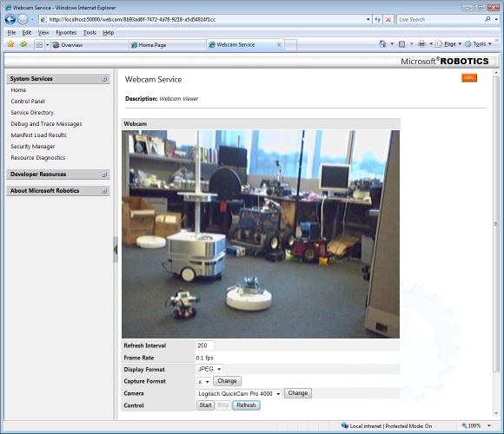Open the Display Format JPEG dropdown
This screenshot has width=504, height=434.
click(209, 369)
